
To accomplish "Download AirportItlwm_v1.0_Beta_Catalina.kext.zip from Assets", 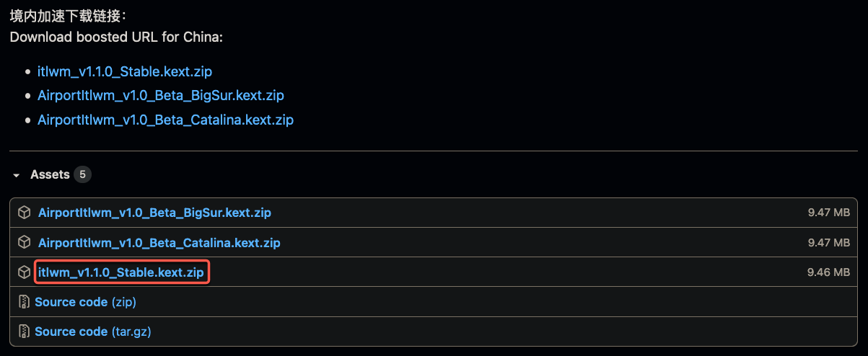I will pyautogui.click(x=159, y=243).
